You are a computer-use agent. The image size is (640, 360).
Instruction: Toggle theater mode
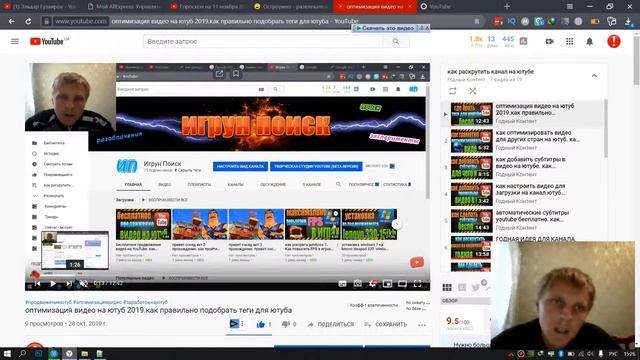[402, 284]
